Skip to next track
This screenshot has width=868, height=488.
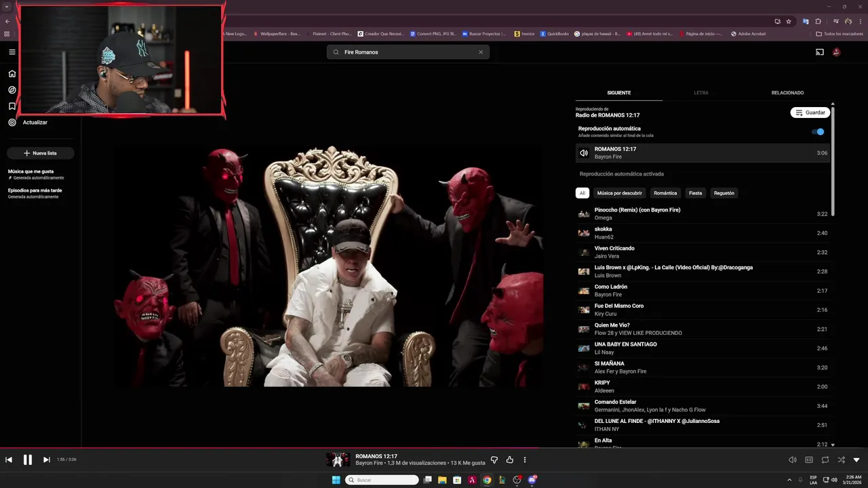click(47, 460)
